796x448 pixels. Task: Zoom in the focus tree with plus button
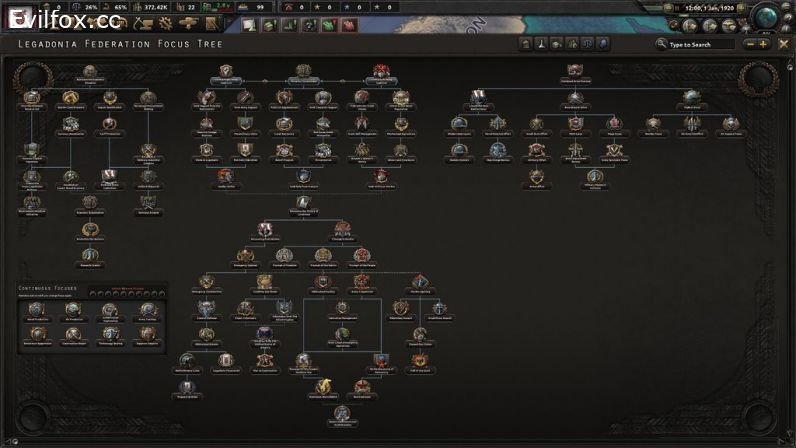pyautogui.click(x=764, y=44)
